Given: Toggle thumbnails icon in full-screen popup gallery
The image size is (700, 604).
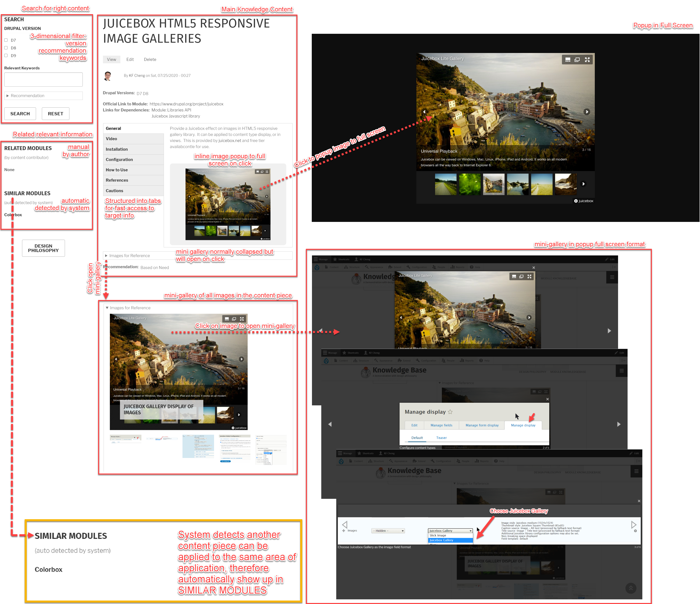Looking at the screenshot, I should (x=567, y=60).
